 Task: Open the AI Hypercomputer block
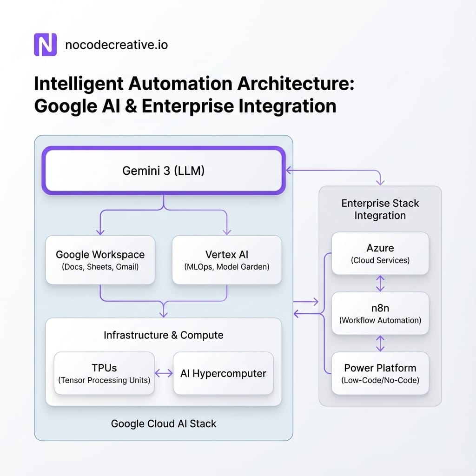[223, 373]
